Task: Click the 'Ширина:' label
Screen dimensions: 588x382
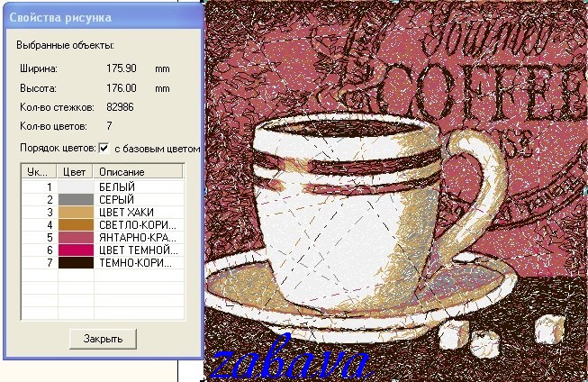Action: click(x=39, y=68)
